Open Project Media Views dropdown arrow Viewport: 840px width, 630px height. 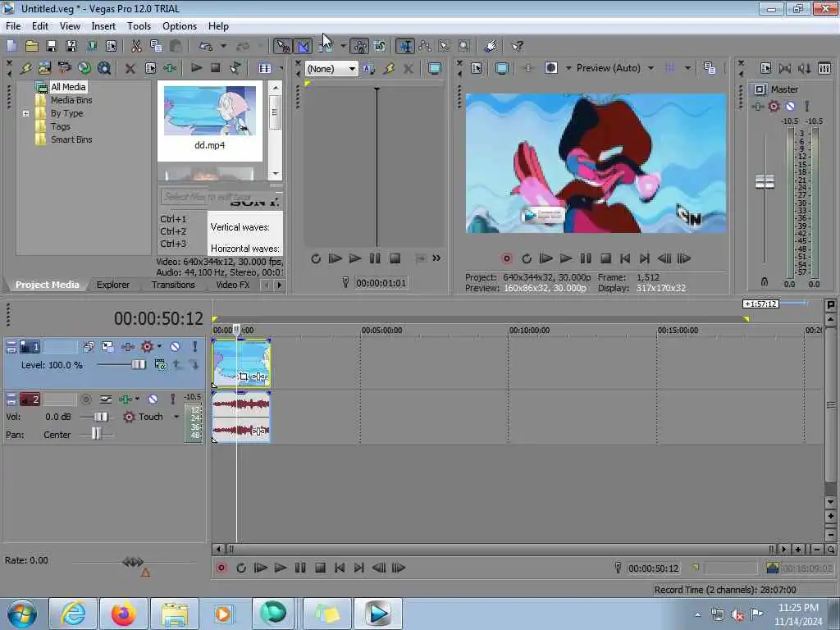point(281,68)
